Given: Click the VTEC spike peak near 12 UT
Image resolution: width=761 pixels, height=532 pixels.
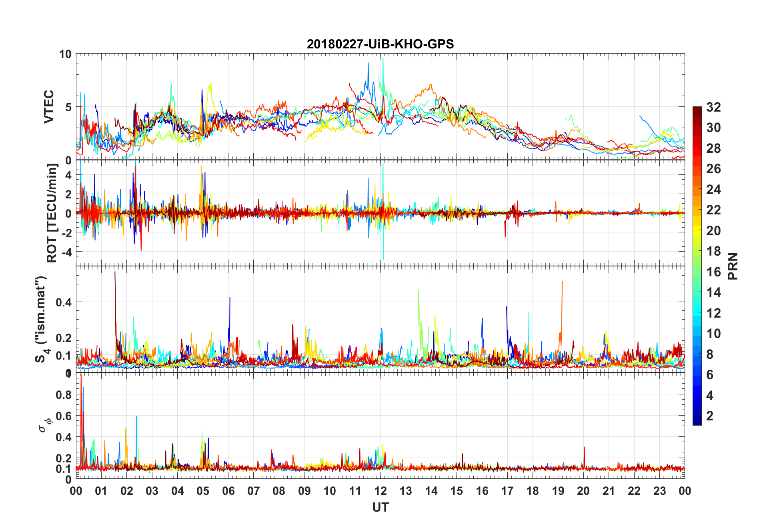Looking at the screenshot, I should (x=383, y=59).
